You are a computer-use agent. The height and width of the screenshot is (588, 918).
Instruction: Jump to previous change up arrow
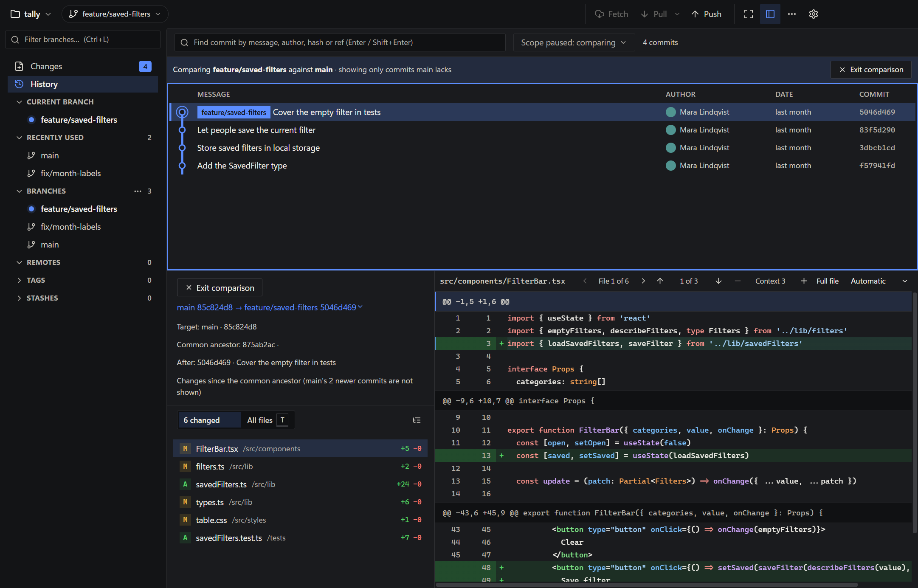pyautogui.click(x=660, y=281)
